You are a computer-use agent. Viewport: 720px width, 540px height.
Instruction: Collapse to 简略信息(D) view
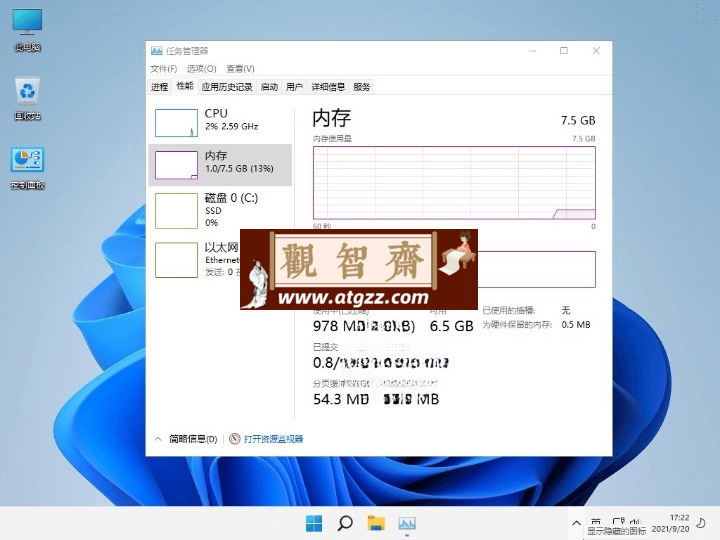[186, 439]
